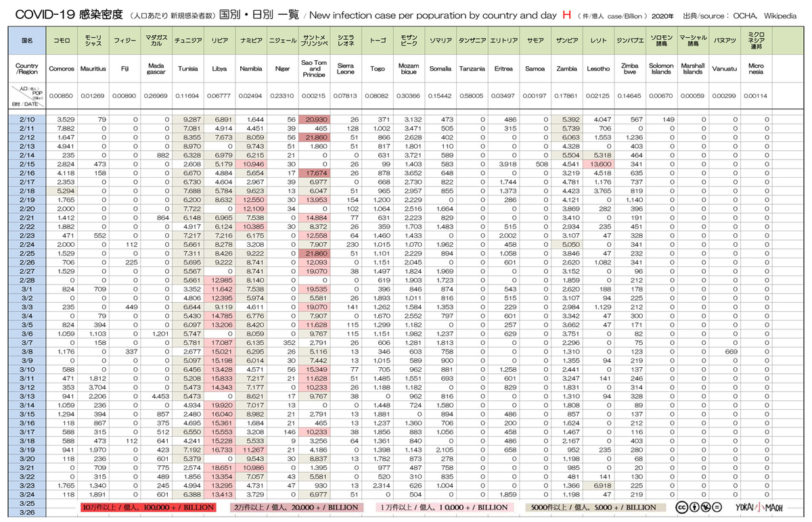812x522 pixels.
Task: Click the Solomon Islands value 149
Action: (668, 120)
